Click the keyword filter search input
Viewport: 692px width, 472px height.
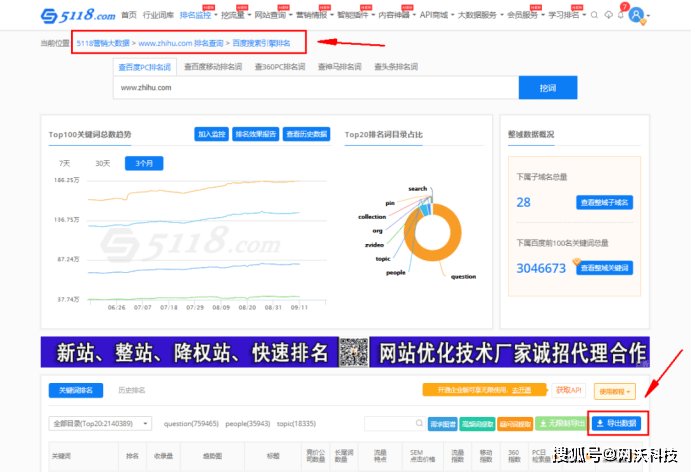point(395,423)
